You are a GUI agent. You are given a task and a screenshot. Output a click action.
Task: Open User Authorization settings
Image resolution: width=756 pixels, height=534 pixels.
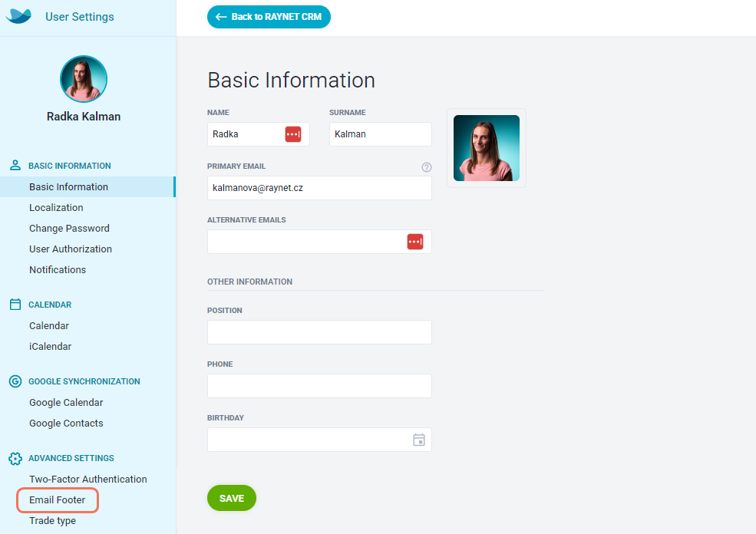click(x=71, y=249)
